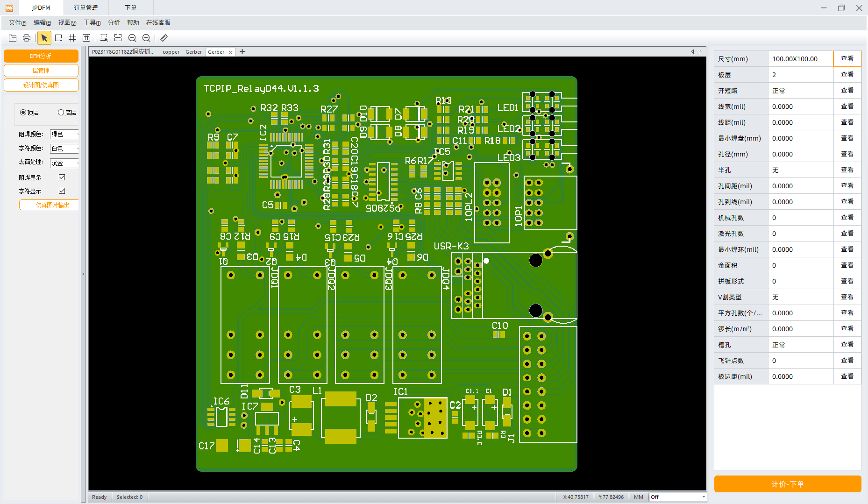Uncheck the 阻焊显示 checkbox
Screen dimensions: 868x504
pyautogui.click(x=62, y=177)
